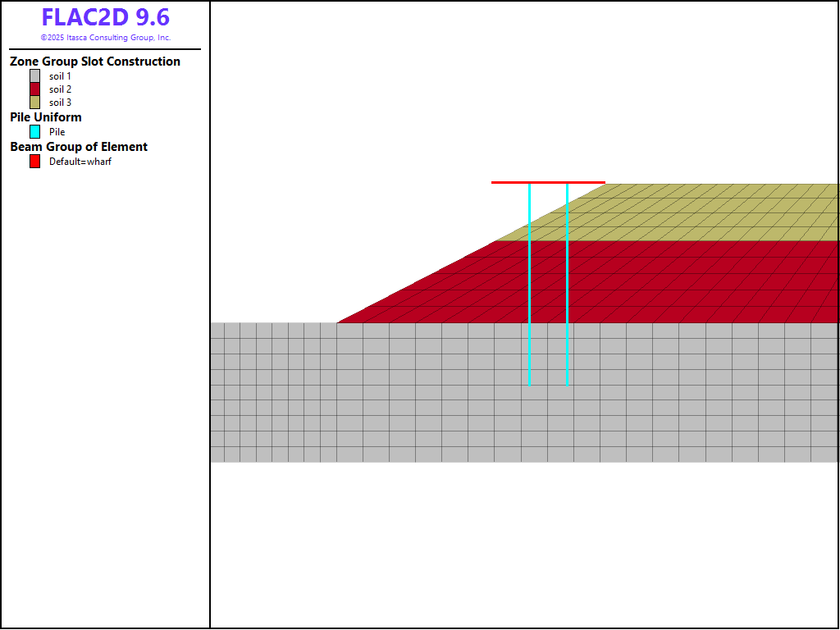Click the gray soil 1 legend swatch

click(34, 76)
